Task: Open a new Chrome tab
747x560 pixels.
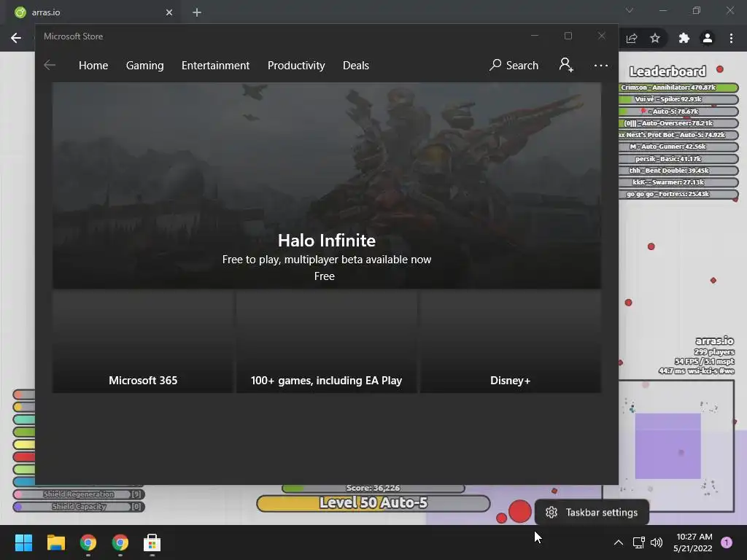Action: 197,12
